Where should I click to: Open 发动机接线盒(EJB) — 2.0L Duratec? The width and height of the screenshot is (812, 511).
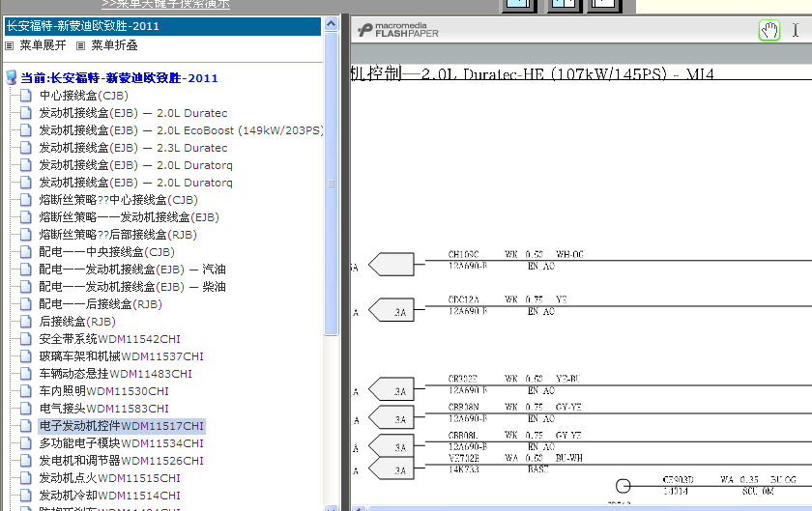point(133,113)
